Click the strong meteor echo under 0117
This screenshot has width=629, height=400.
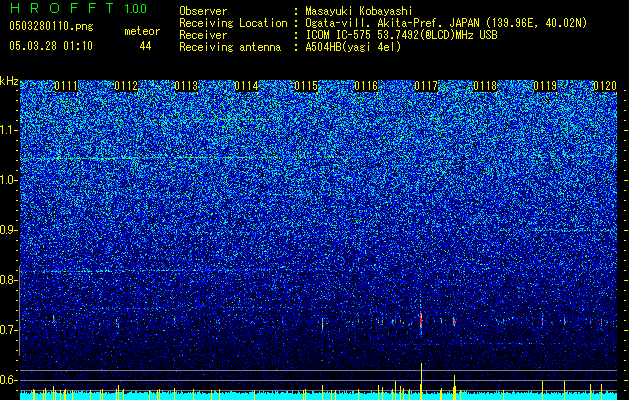pos(421,320)
